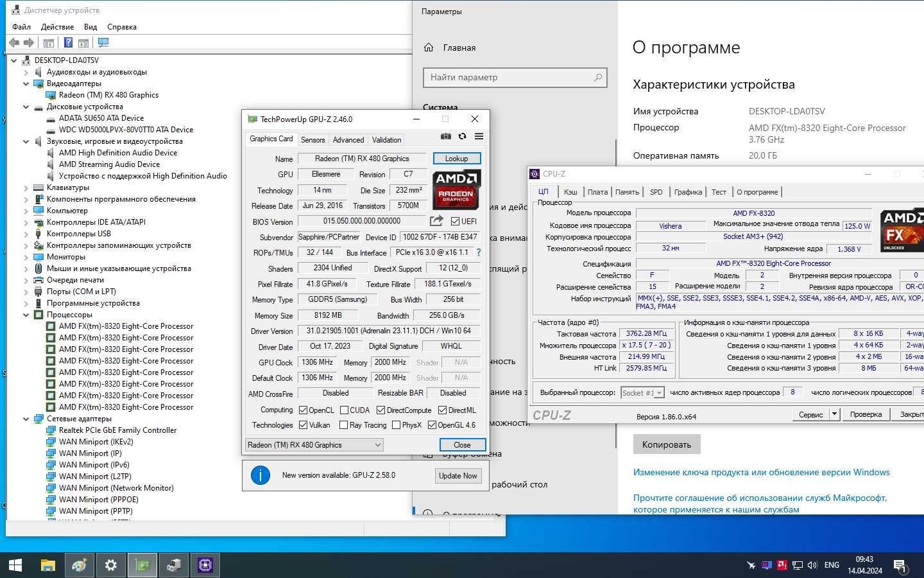The image size is (924, 578).
Task: Click Bus Interface question mark icon
Action: pos(479,252)
